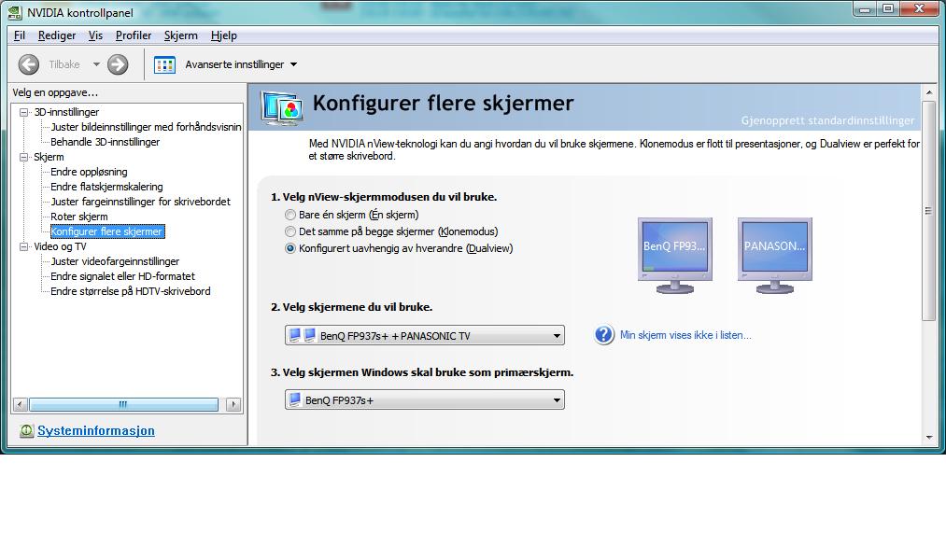Select Endre flatskjermskalering tree item
The width and height of the screenshot is (946, 560).
[106, 187]
